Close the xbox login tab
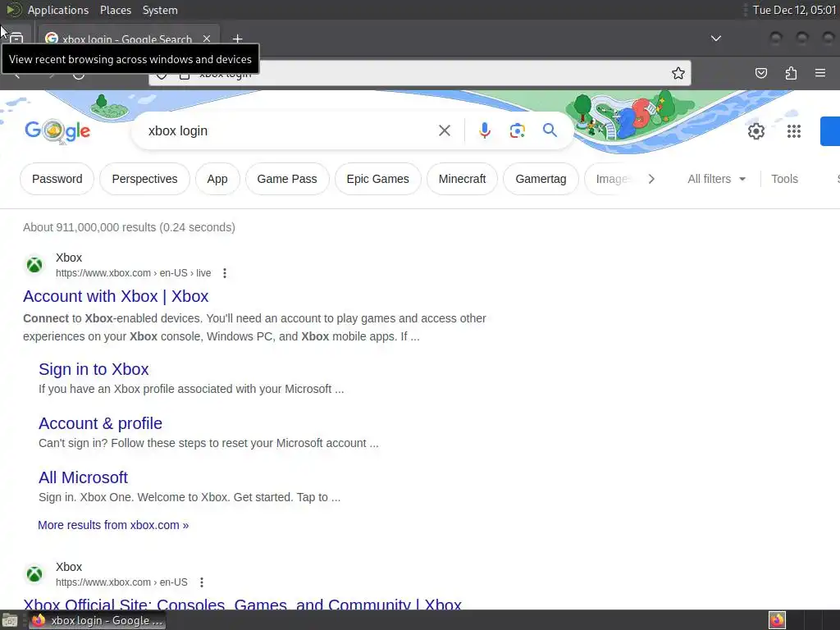 207,39
